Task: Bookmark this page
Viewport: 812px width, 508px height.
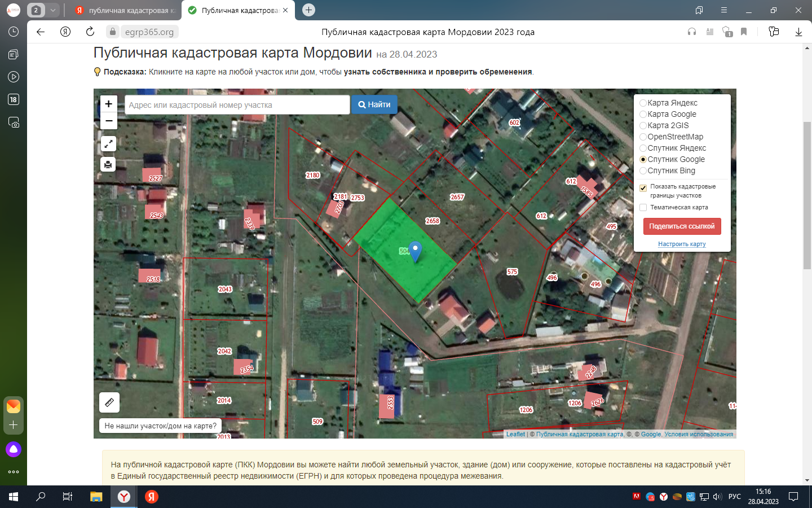Action: tap(744, 32)
